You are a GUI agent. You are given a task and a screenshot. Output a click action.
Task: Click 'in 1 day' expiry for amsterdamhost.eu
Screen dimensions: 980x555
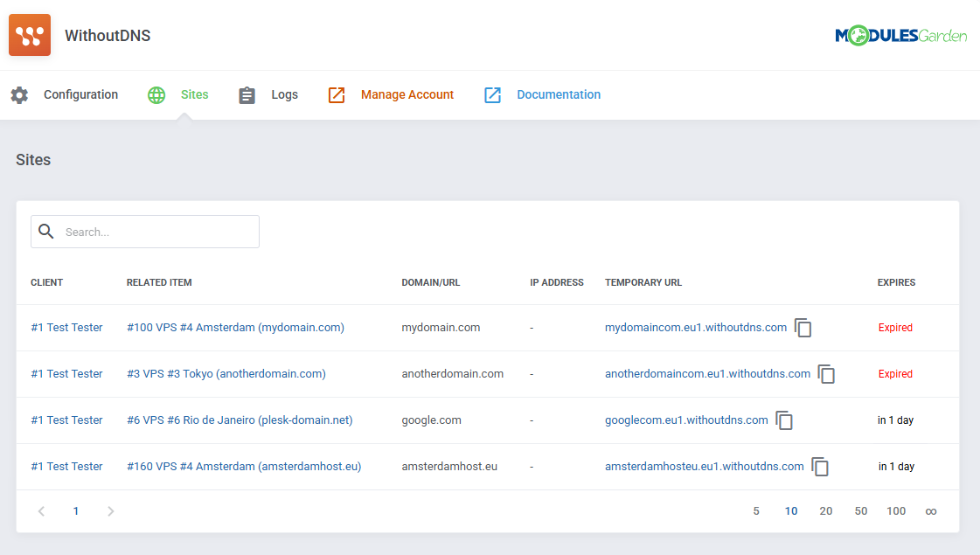(x=896, y=466)
